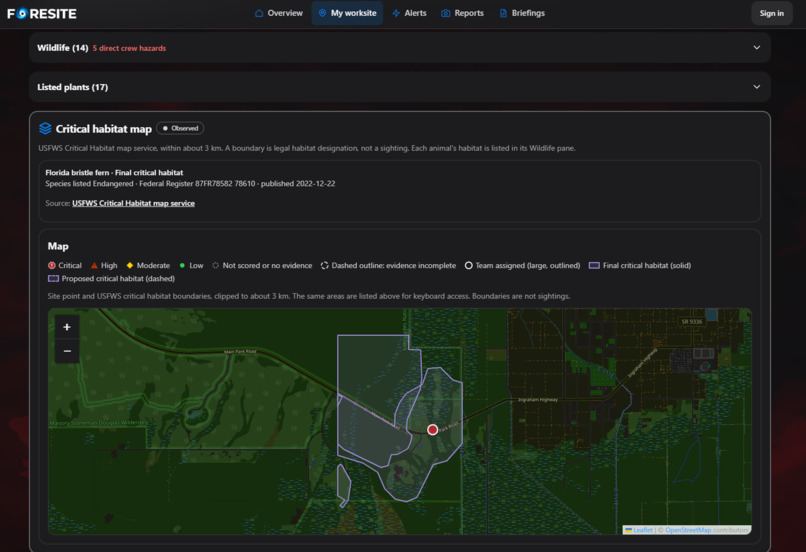Click the Main Park Road label on map
The height and width of the screenshot is (552, 806).
tap(240, 352)
